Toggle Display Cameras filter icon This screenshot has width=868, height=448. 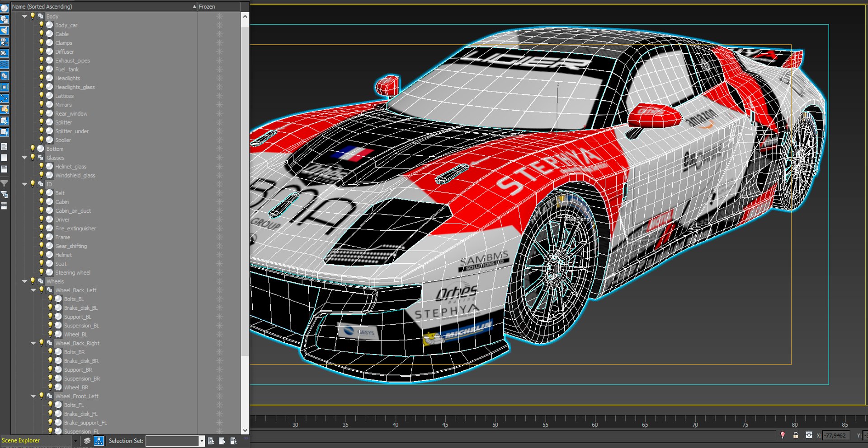point(4,42)
